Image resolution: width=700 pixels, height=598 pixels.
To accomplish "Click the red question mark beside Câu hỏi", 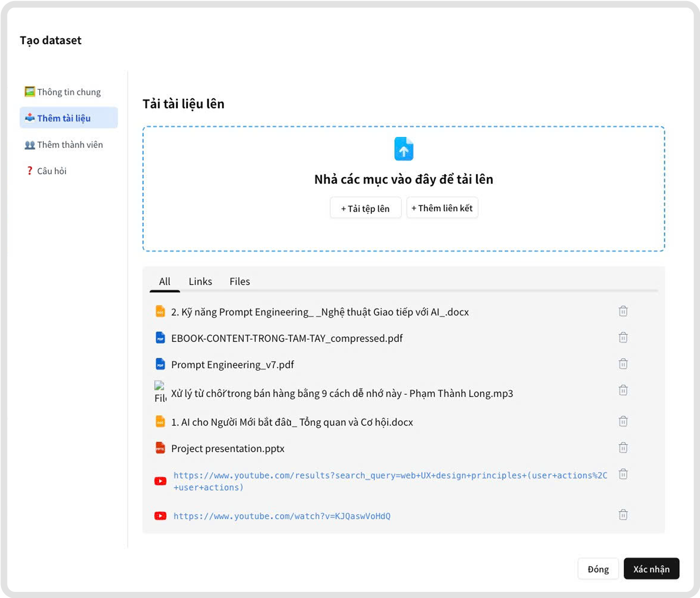I will (29, 171).
